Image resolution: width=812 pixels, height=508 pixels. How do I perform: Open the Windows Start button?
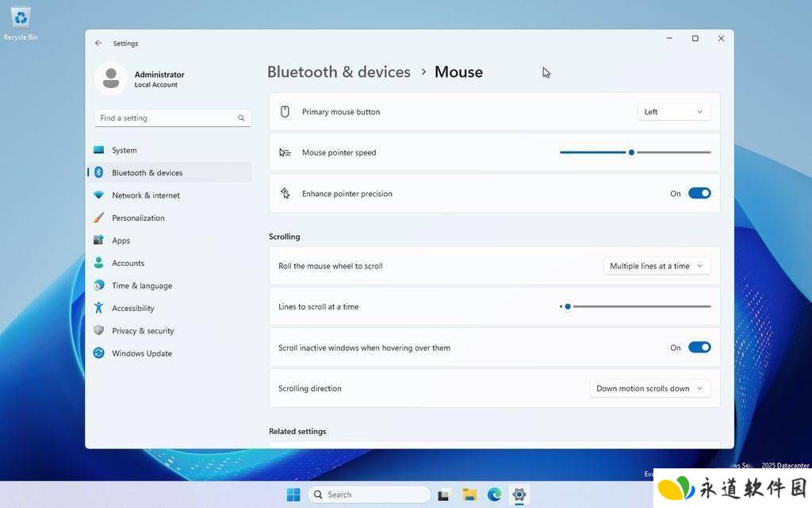tap(293, 495)
